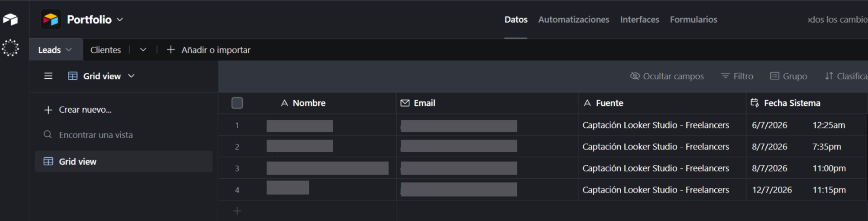Open the Automatizaciones tab

(574, 19)
